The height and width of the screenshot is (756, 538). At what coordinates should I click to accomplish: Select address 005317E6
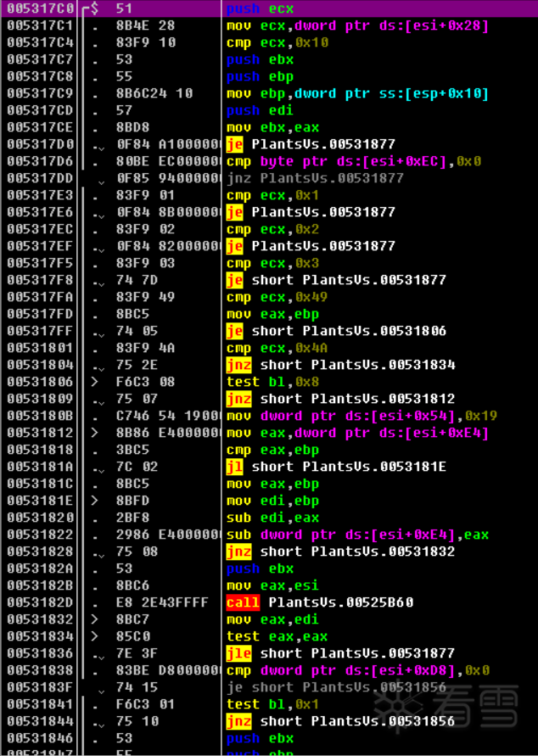click(x=40, y=212)
